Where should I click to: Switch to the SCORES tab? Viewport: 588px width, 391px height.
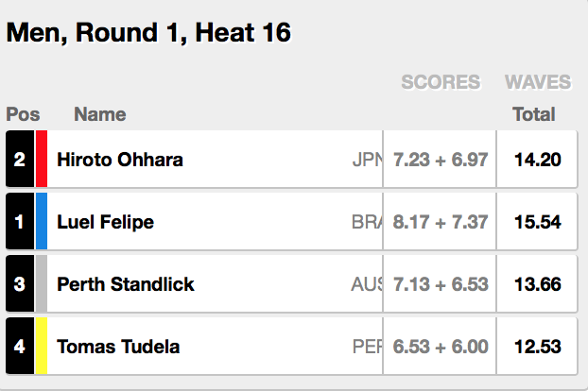pyautogui.click(x=441, y=82)
